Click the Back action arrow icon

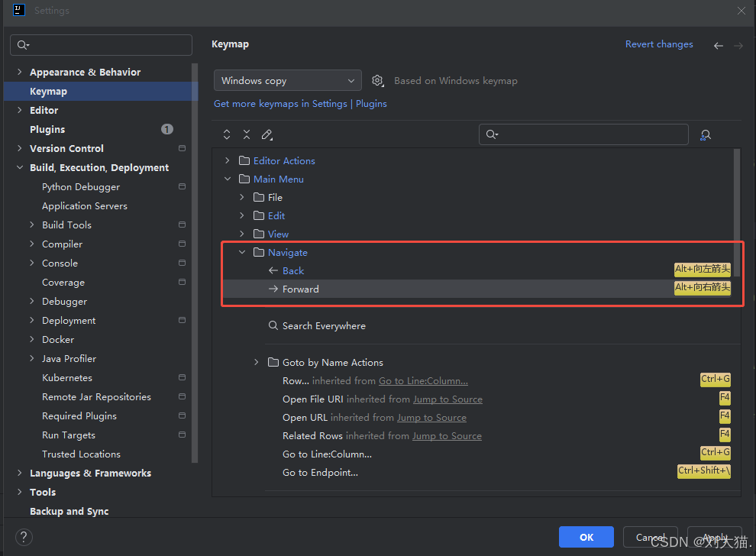pyautogui.click(x=273, y=271)
